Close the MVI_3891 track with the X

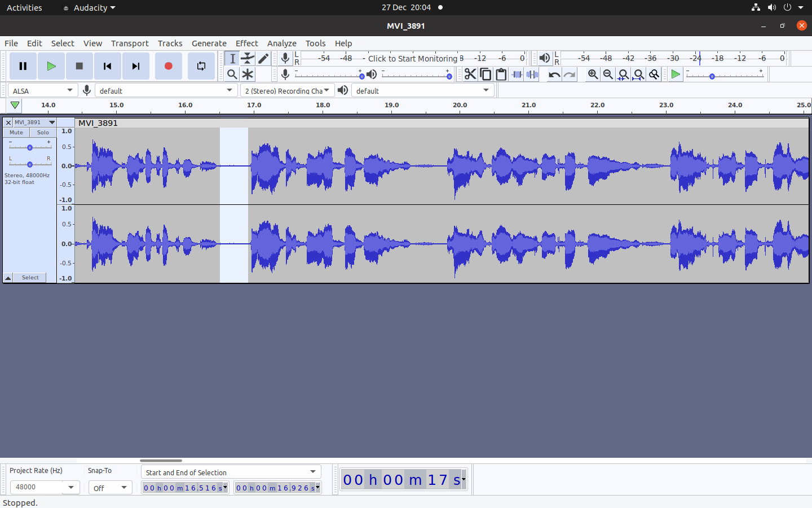[8, 122]
